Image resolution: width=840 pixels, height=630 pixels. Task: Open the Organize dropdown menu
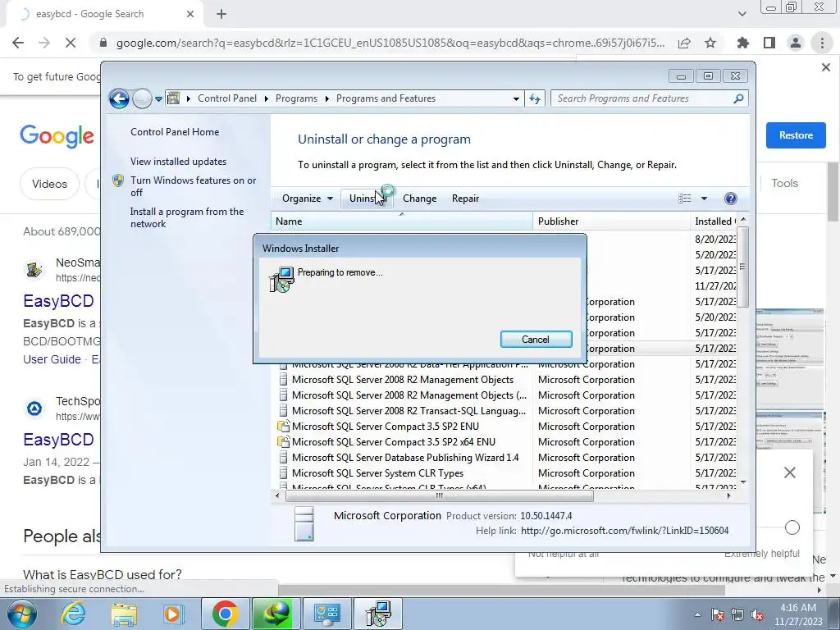tap(307, 199)
